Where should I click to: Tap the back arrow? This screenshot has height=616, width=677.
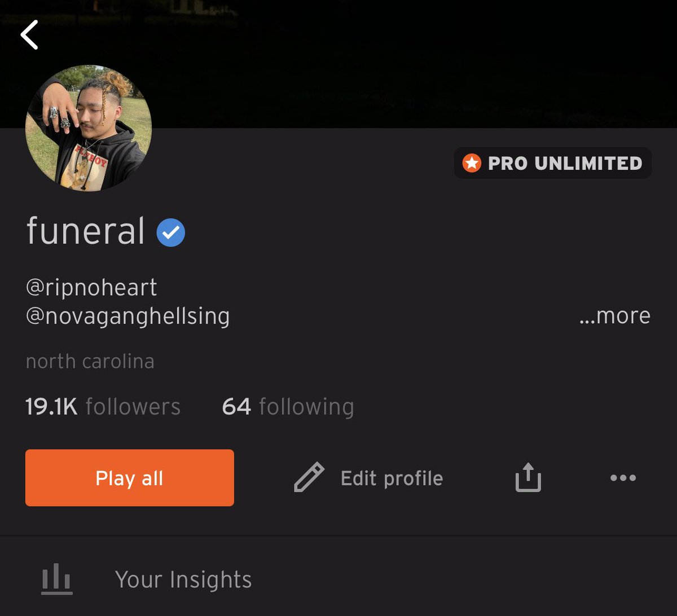pyautogui.click(x=29, y=35)
